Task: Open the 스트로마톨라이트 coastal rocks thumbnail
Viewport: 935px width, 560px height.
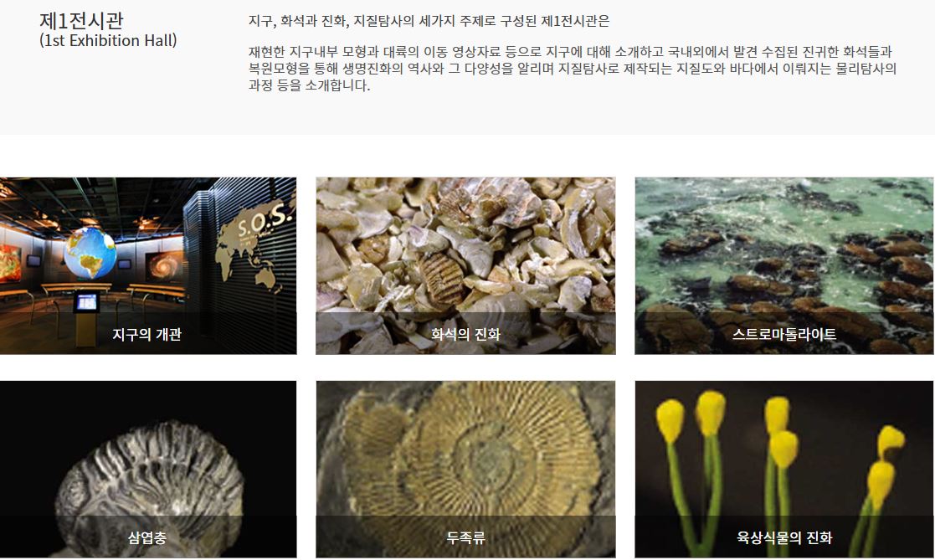Action: tap(784, 265)
